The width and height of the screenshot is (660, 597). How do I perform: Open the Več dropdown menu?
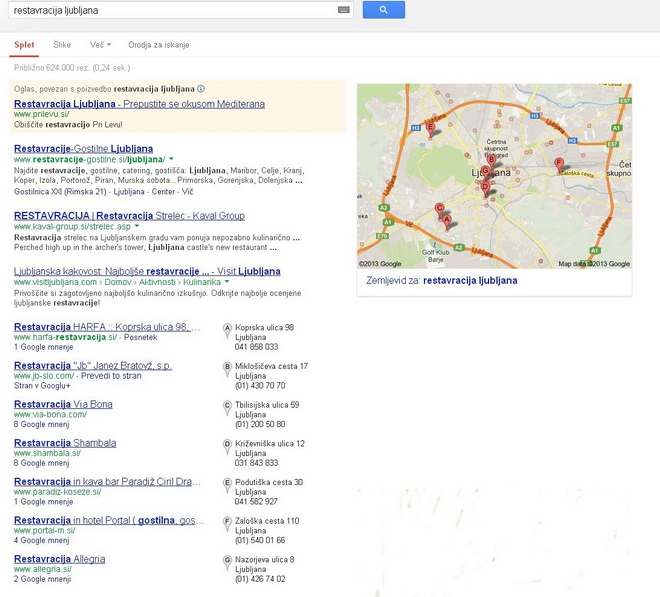100,45
